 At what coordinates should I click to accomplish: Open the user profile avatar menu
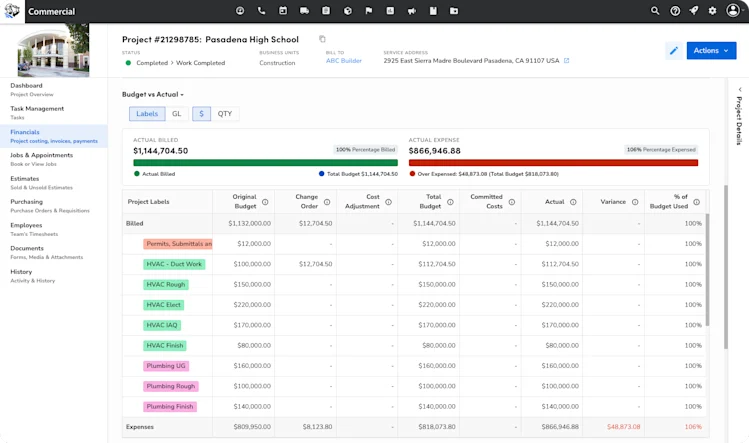(734, 11)
